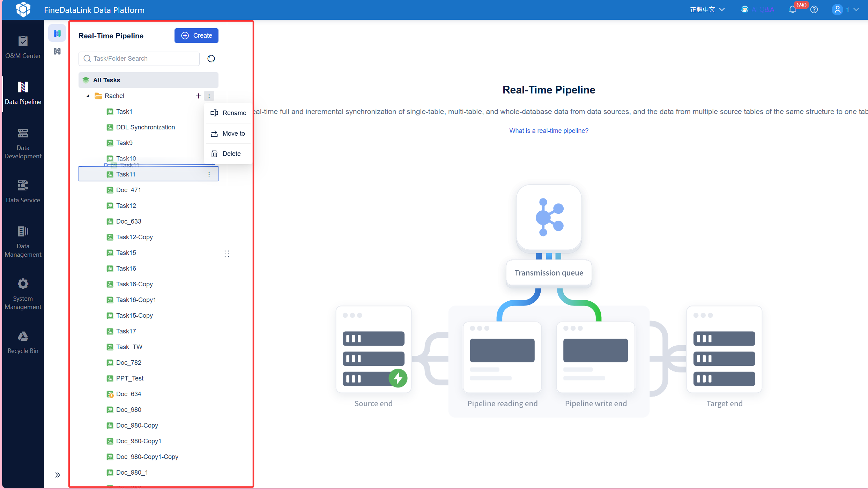Open the user account dropdown
This screenshot has height=490, width=868.
[846, 10]
